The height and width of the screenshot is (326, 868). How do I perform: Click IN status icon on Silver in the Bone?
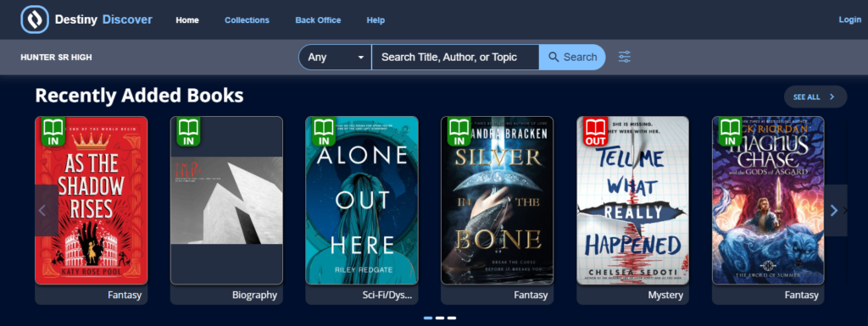[459, 132]
